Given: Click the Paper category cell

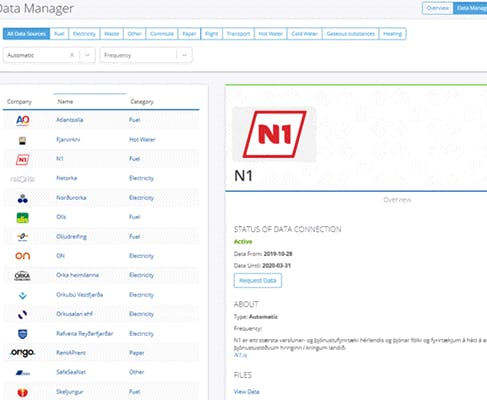Looking at the screenshot, I should [137, 353].
